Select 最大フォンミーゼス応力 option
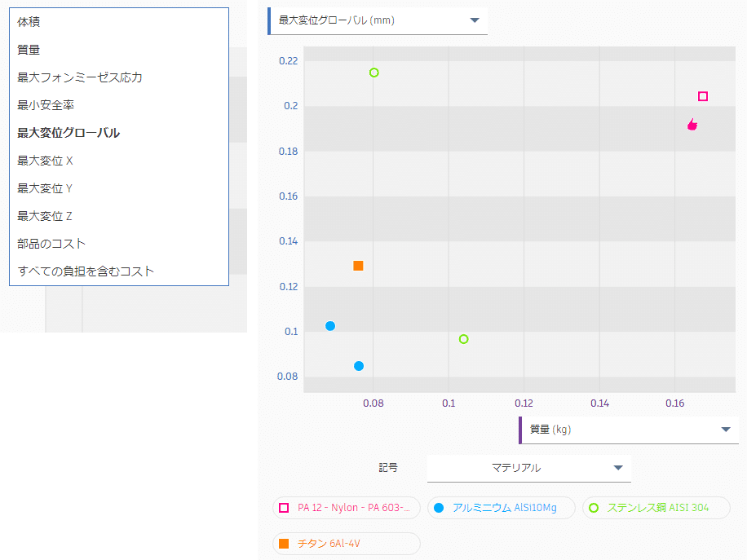The width and height of the screenshot is (747, 560). point(119,77)
